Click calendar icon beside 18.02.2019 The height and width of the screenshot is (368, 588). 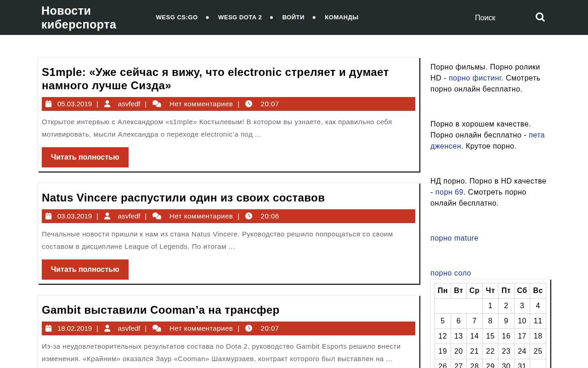[x=49, y=328]
